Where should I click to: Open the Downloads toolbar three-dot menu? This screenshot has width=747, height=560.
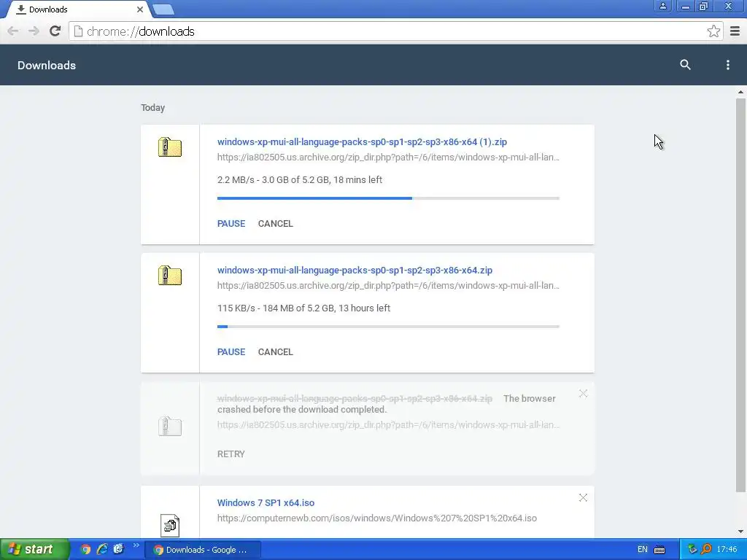click(x=727, y=65)
